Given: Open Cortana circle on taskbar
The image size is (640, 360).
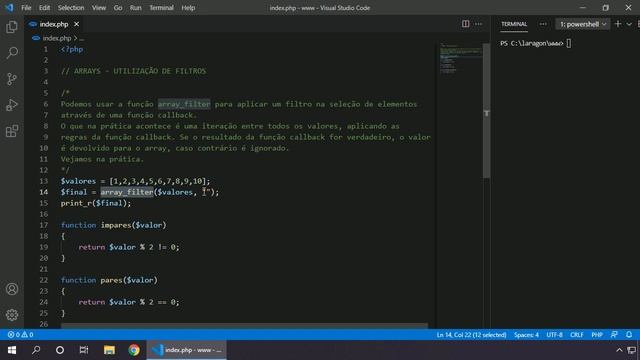Looking at the screenshot, I should (60, 350).
